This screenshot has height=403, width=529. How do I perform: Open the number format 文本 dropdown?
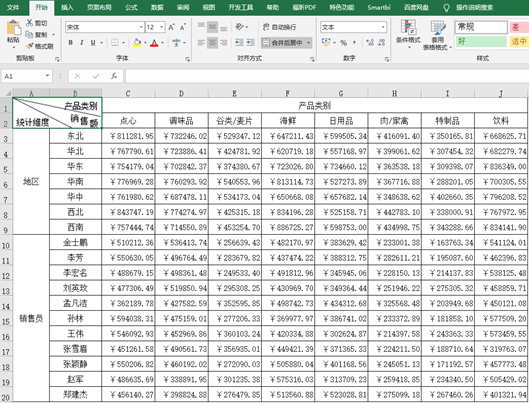pos(383,27)
